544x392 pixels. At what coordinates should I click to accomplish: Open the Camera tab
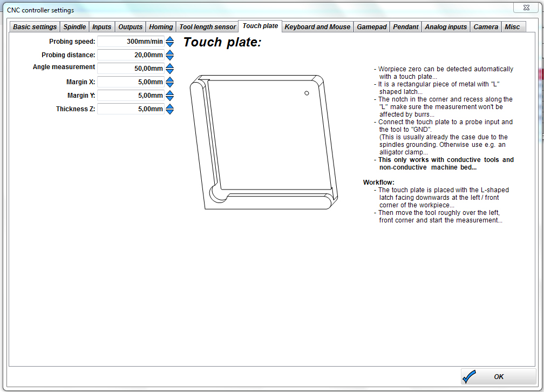coord(486,27)
